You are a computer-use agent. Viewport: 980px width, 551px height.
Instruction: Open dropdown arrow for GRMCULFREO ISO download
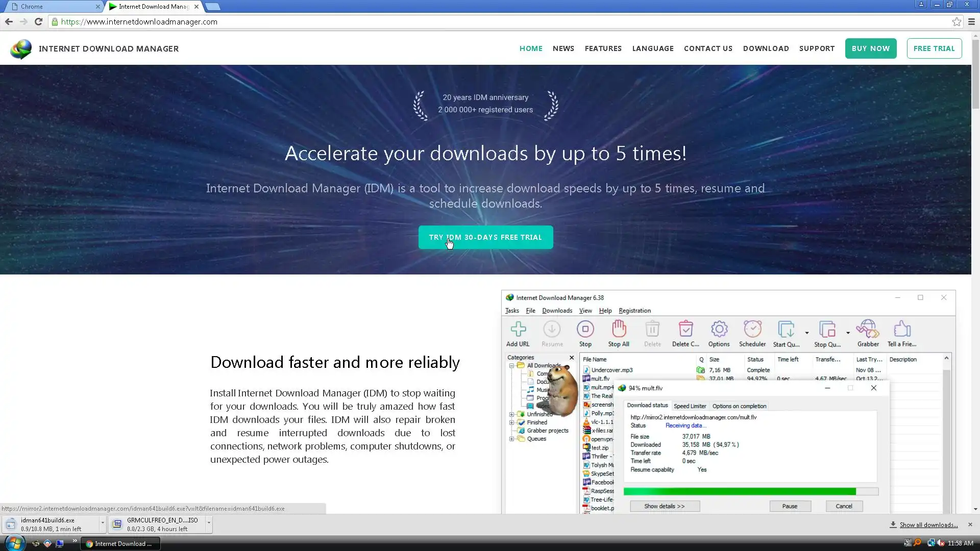click(x=208, y=523)
